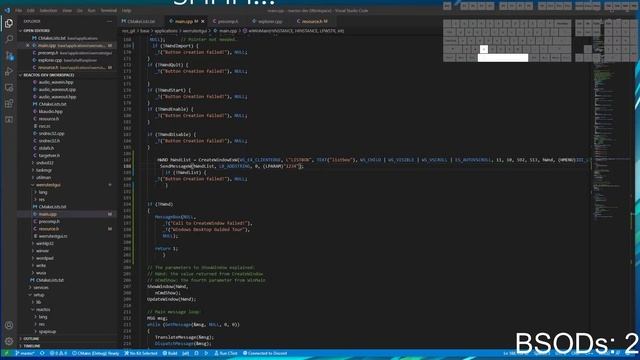640x360 pixels.
Task: Open the Manage gear icon
Action: [9, 341]
